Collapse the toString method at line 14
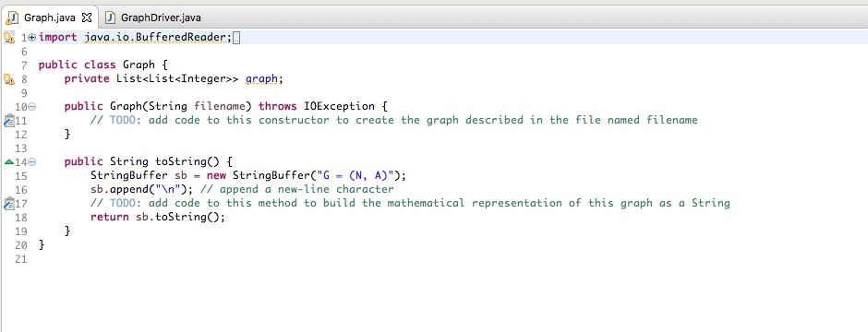 click(32, 162)
